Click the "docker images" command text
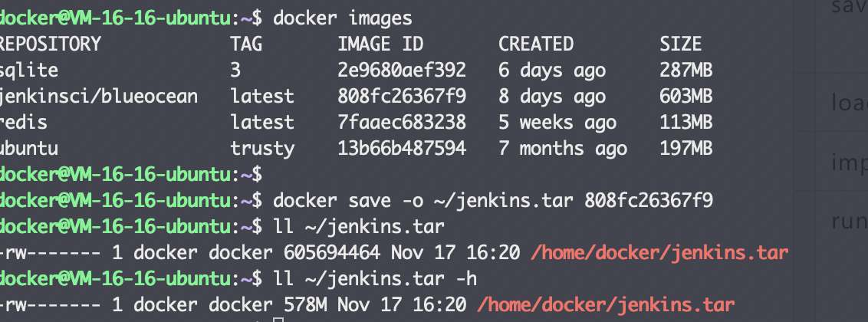The height and width of the screenshot is (322, 868). coord(343,18)
